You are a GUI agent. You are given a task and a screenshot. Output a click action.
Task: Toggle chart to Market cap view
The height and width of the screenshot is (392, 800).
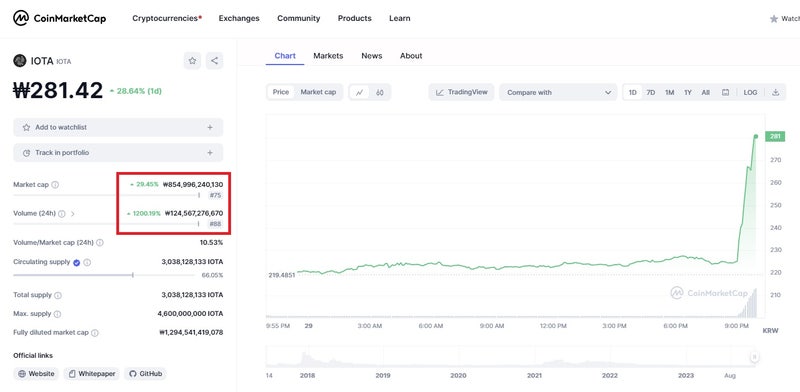click(x=318, y=92)
